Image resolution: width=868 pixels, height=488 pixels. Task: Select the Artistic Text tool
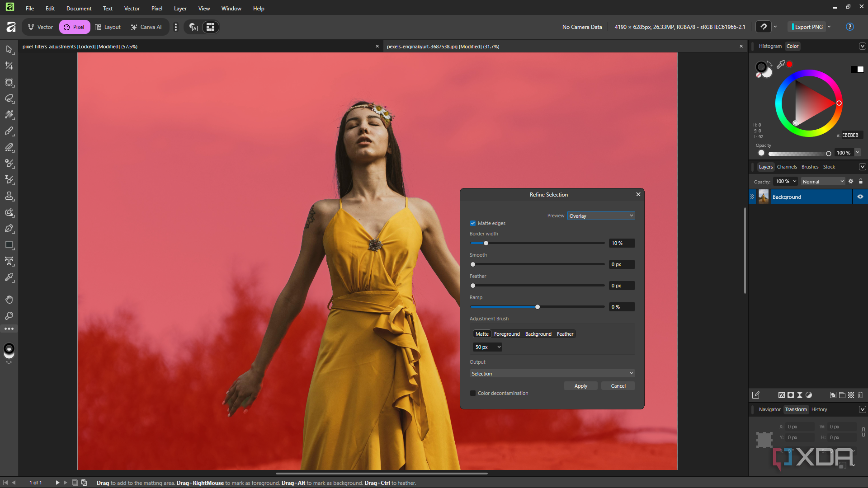(x=9, y=261)
